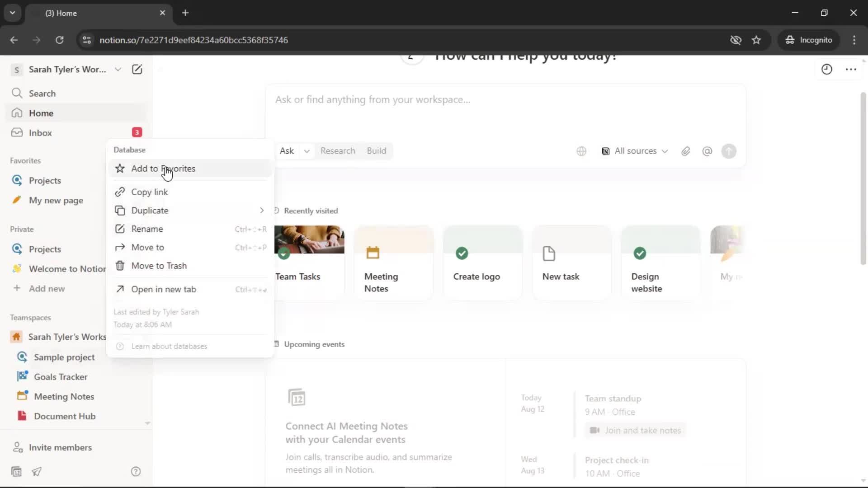
Task: Choose Open in new tab
Action: [x=190, y=289]
